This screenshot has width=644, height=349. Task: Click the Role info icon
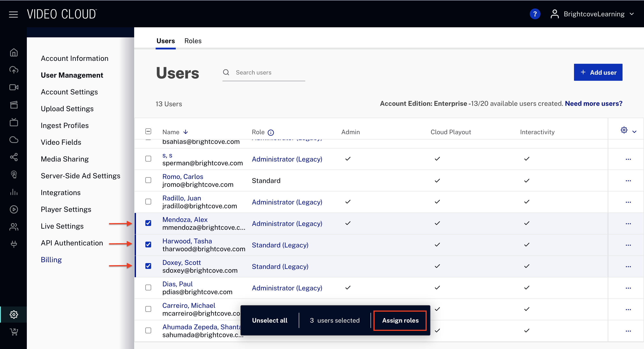[271, 132]
